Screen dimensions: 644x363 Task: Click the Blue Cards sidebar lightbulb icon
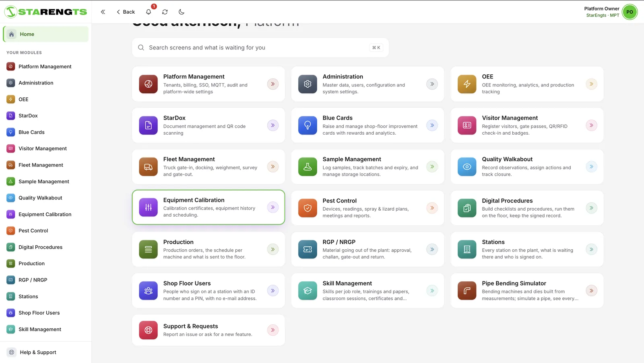[11, 132]
